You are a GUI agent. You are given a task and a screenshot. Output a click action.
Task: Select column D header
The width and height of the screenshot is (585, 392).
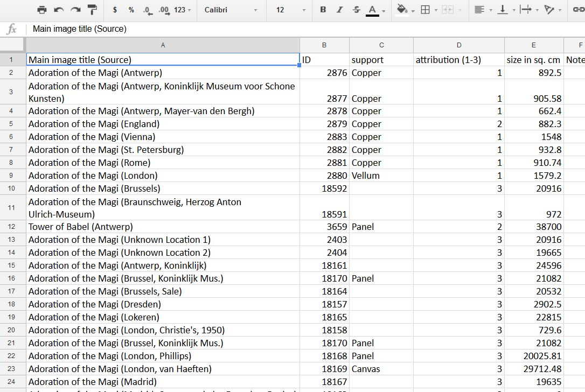point(459,45)
